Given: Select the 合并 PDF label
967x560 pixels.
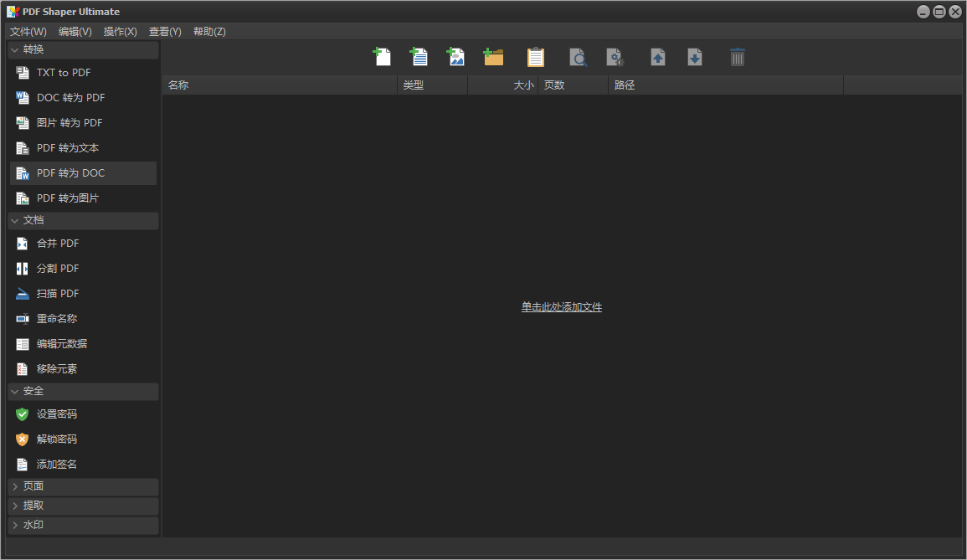Looking at the screenshot, I should 58,244.
